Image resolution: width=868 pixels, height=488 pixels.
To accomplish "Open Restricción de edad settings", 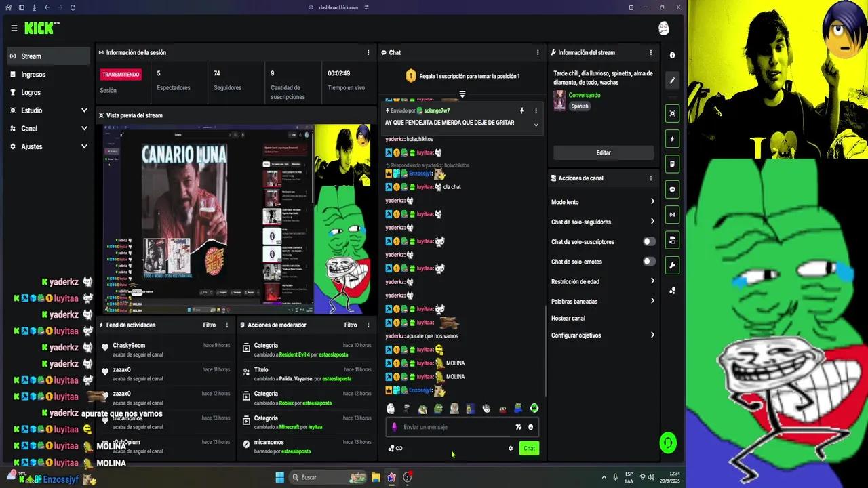I will click(603, 281).
